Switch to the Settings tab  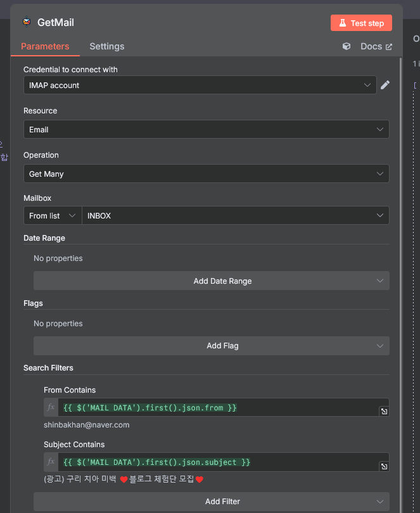[106, 46]
